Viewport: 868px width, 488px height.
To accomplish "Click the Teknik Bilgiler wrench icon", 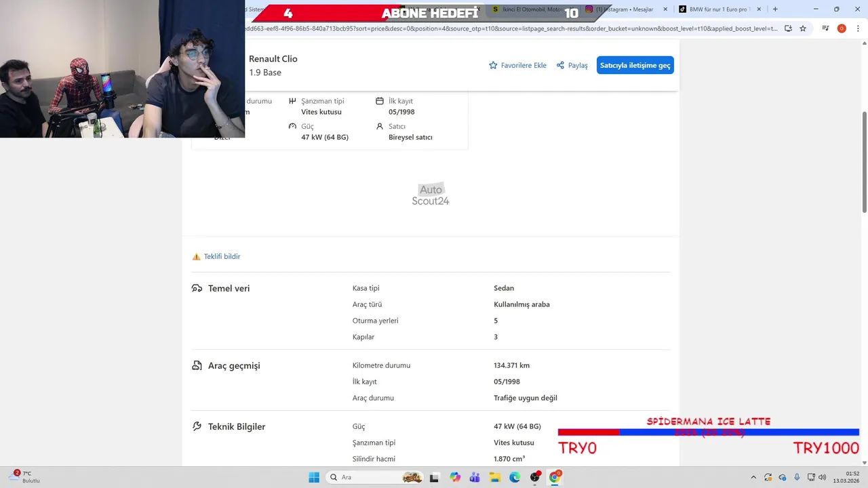I will 197,426.
